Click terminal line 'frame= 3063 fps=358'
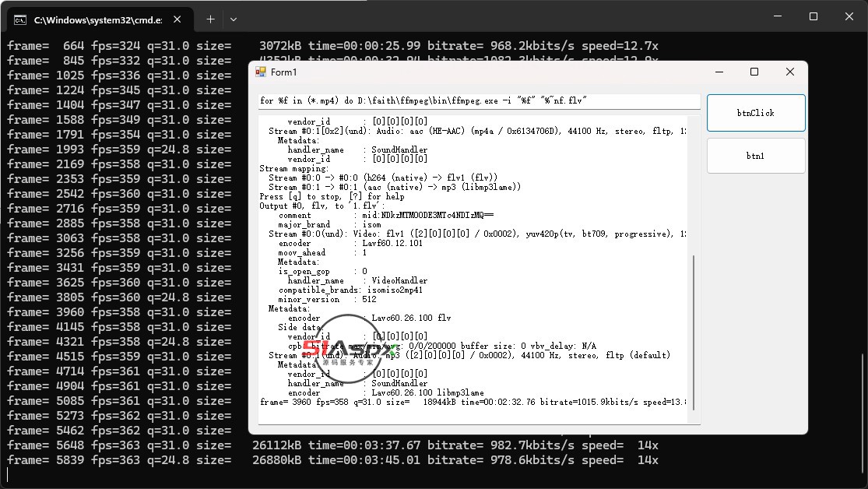This screenshot has width=868, height=489. point(119,238)
